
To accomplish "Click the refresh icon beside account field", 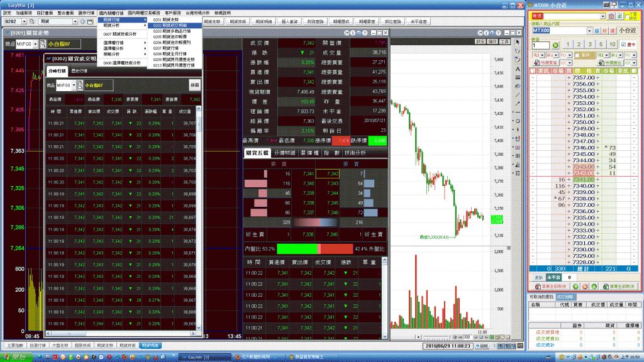I will coord(619,16).
